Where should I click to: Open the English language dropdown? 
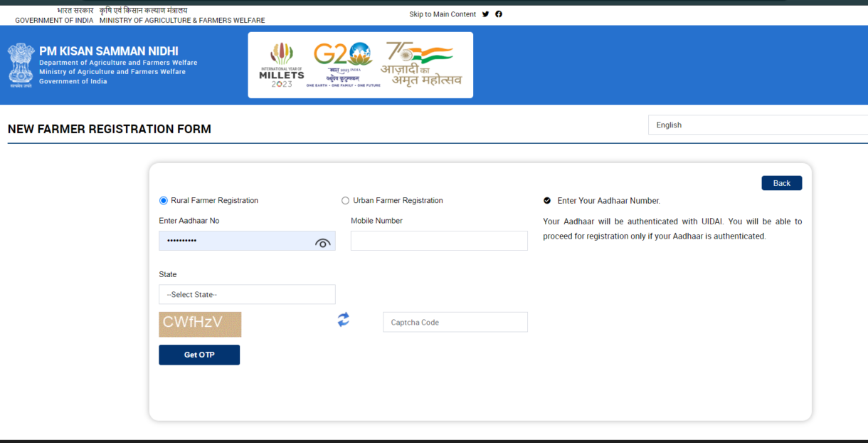click(758, 125)
